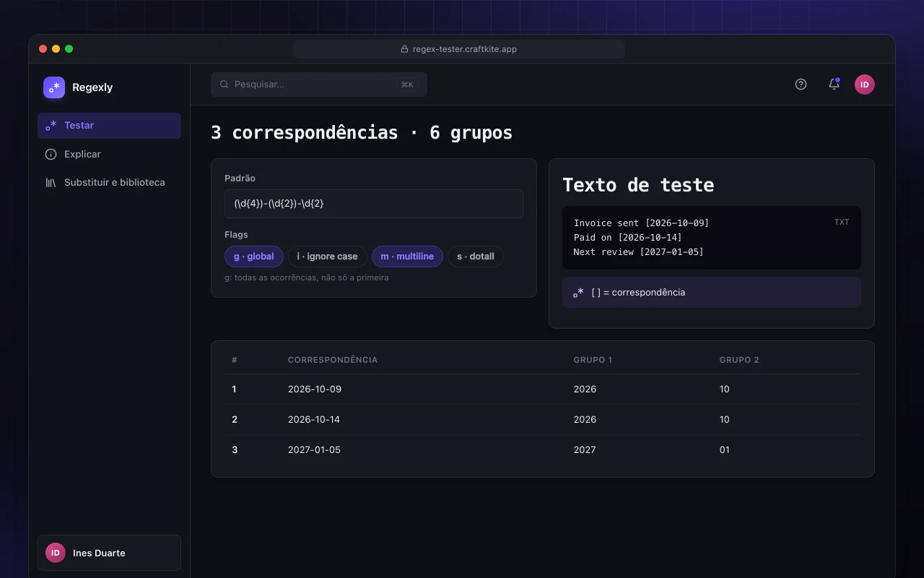The height and width of the screenshot is (578, 924).
Task: Select match 2026-10-14 in results table
Action: click(314, 419)
